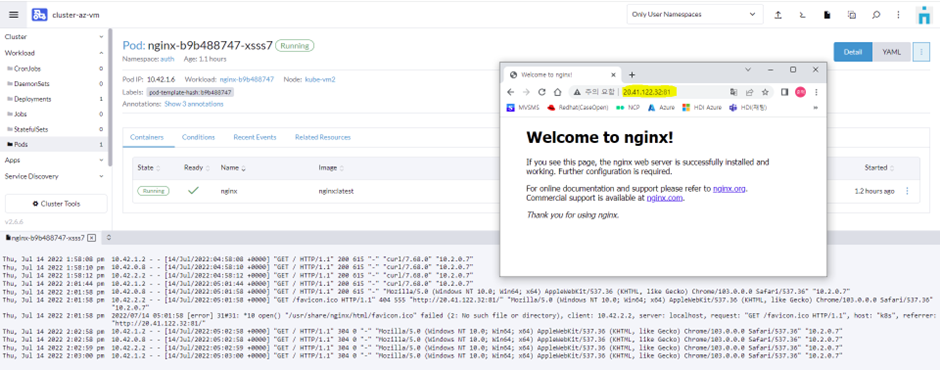Viewport: 940px width, 370px height.
Task: Click the not-secure warning icon in address bar
Action: [577, 92]
